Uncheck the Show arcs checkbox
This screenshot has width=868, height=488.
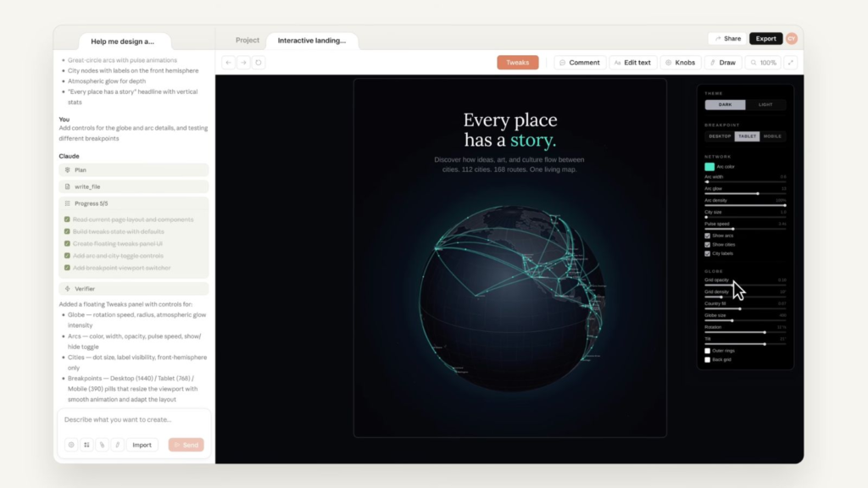[x=708, y=236]
